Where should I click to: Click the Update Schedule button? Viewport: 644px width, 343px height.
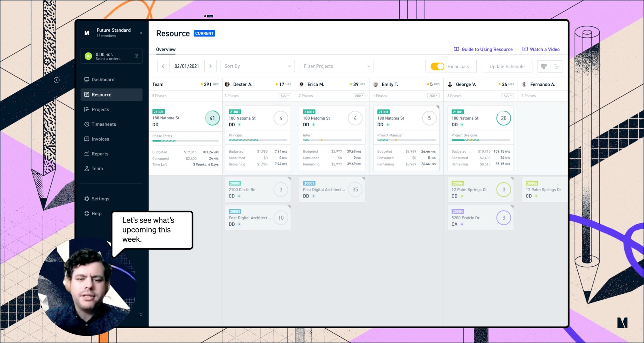pyautogui.click(x=507, y=67)
